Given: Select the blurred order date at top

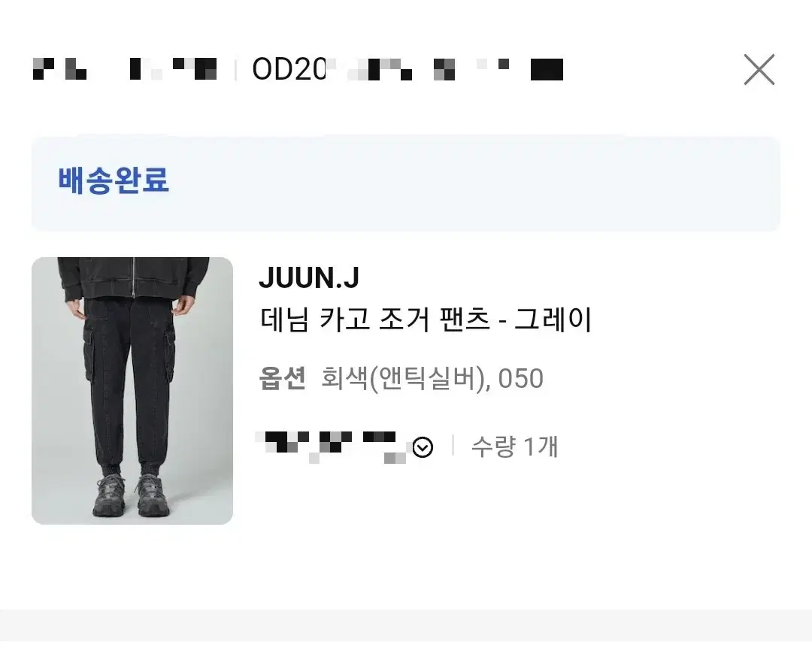Looking at the screenshot, I should click(125, 69).
